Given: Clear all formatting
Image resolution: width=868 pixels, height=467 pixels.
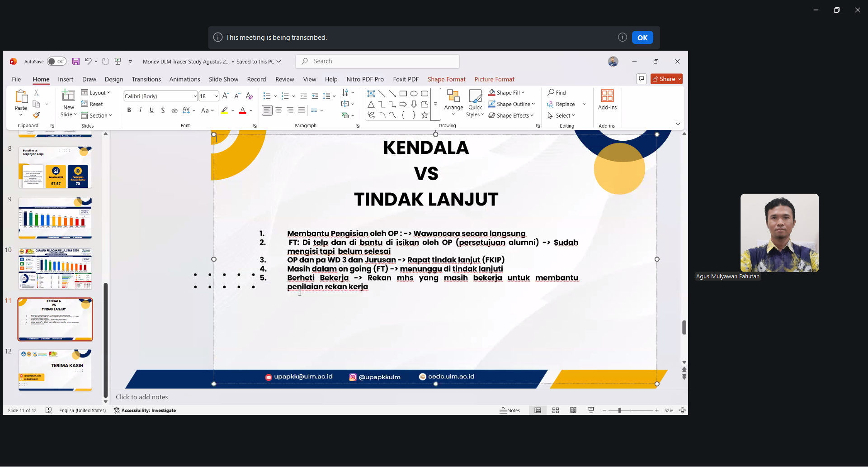Looking at the screenshot, I should tap(249, 96).
